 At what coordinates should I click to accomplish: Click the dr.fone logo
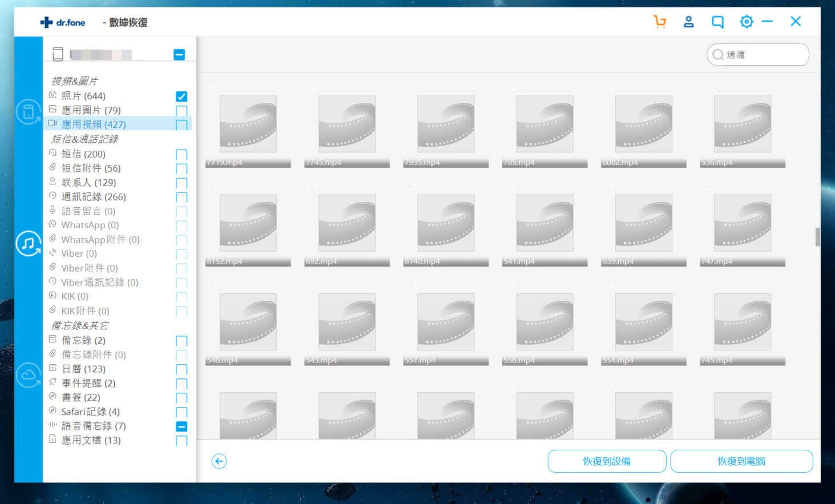(x=63, y=22)
